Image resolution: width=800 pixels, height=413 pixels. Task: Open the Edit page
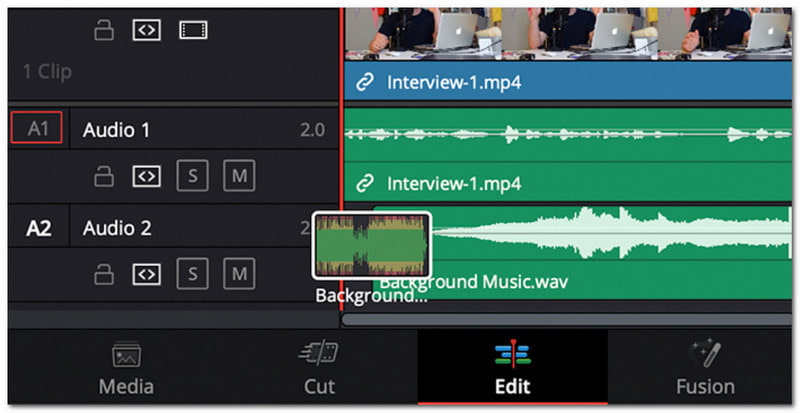513,368
